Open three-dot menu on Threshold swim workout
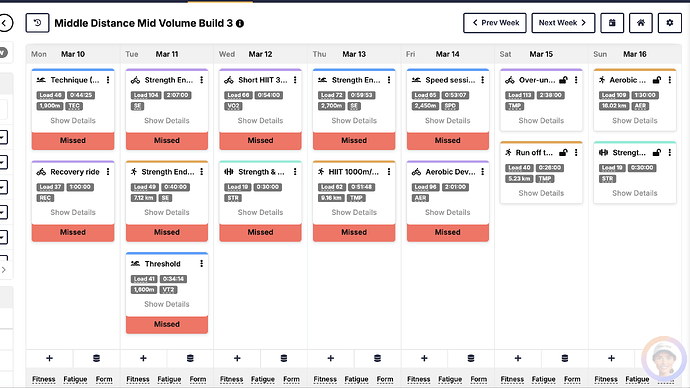This screenshot has width=690, height=388. tap(202, 264)
